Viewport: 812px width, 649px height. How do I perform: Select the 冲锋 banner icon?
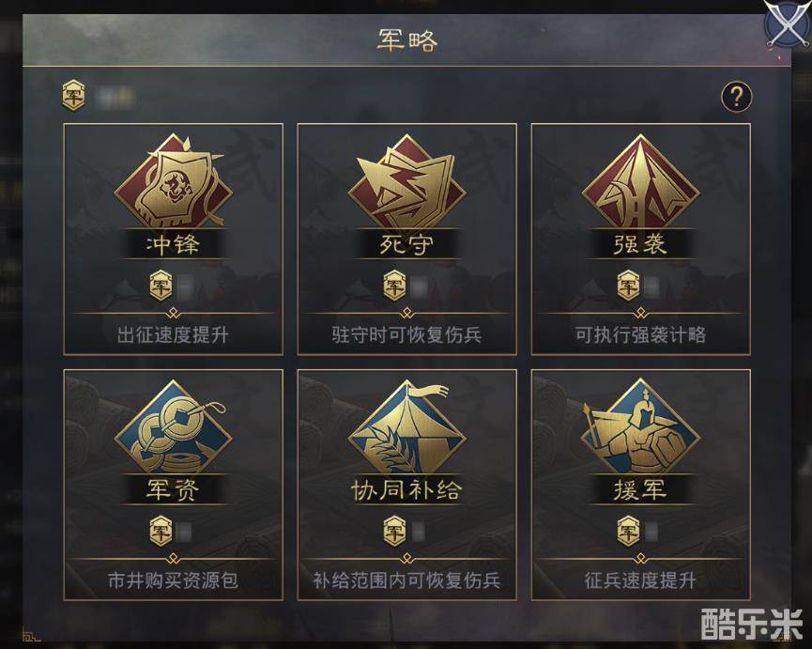tap(174, 180)
